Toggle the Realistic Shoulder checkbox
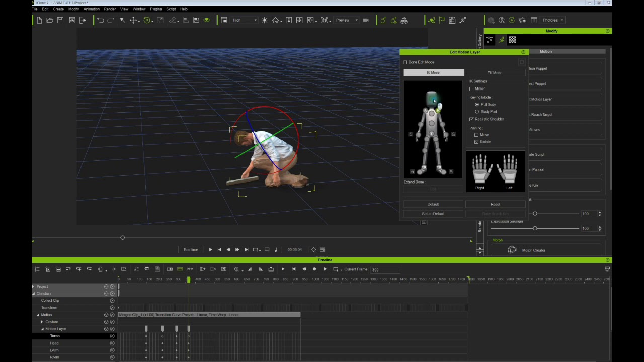The height and width of the screenshot is (362, 644). 472,119
